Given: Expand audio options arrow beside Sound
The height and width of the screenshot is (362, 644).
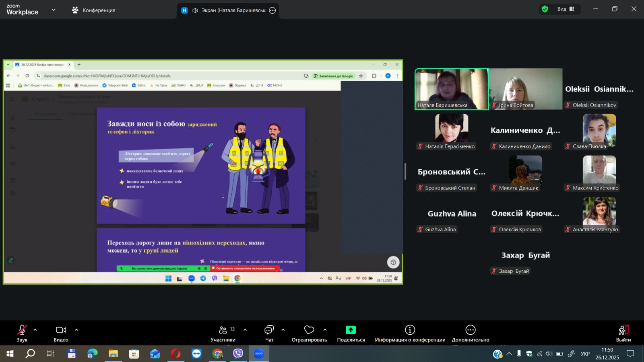Looking at the screenshot, I should [x=35, y=330].
